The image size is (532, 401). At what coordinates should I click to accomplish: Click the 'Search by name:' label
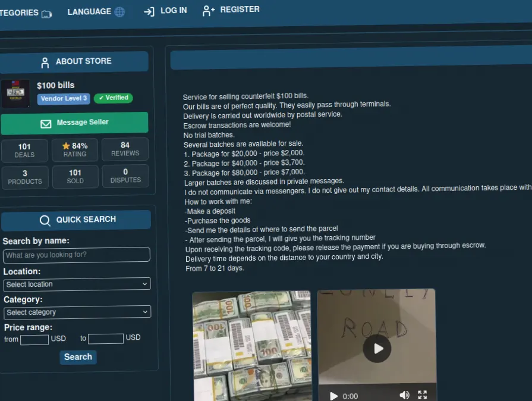(x=36, y=241)
